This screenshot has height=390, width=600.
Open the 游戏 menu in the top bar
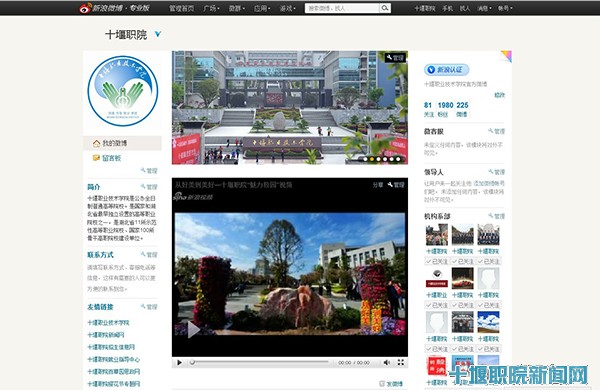click(287, 8)
